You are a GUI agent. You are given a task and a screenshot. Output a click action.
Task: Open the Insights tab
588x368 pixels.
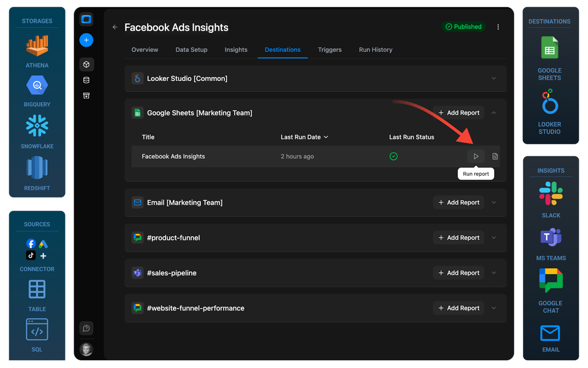pos(236,50)
